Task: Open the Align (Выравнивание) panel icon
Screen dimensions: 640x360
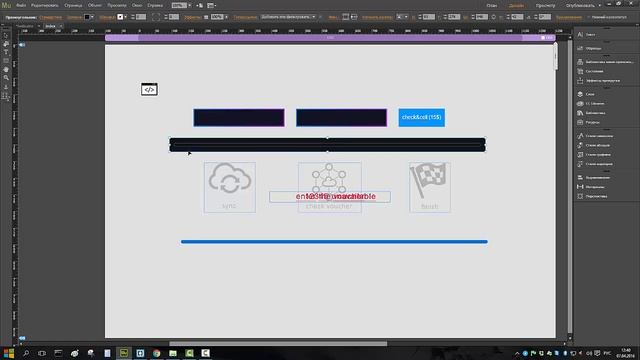Action: point(580,177)
